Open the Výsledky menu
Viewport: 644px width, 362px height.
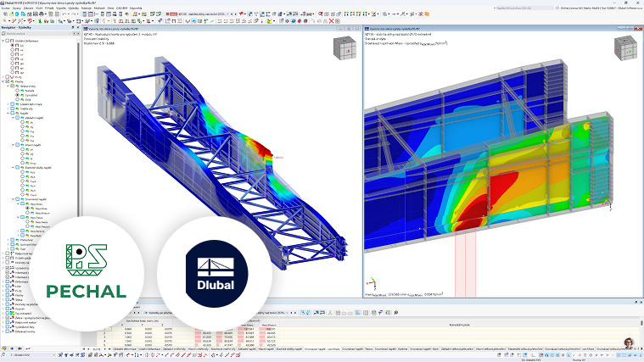74,8
